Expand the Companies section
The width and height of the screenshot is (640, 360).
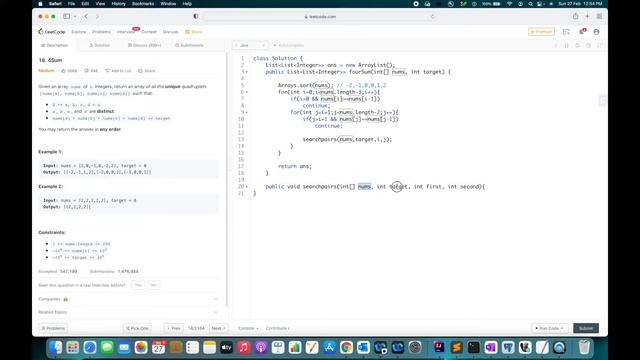(128, 299)
